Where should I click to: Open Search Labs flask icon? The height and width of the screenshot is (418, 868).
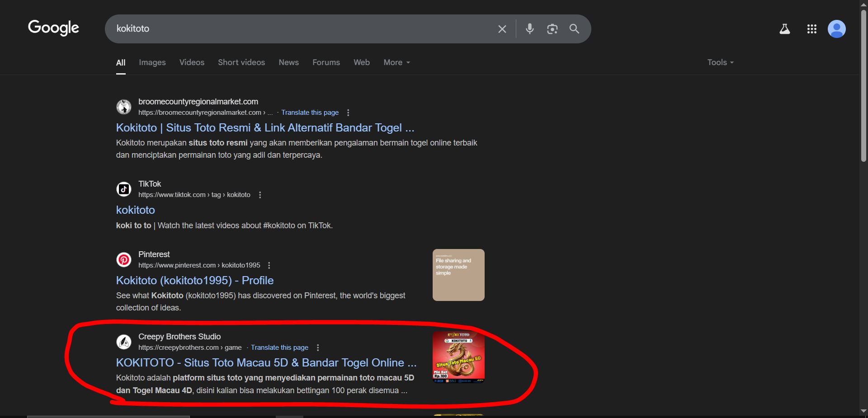pyautogui.click(x=785, y=29)
